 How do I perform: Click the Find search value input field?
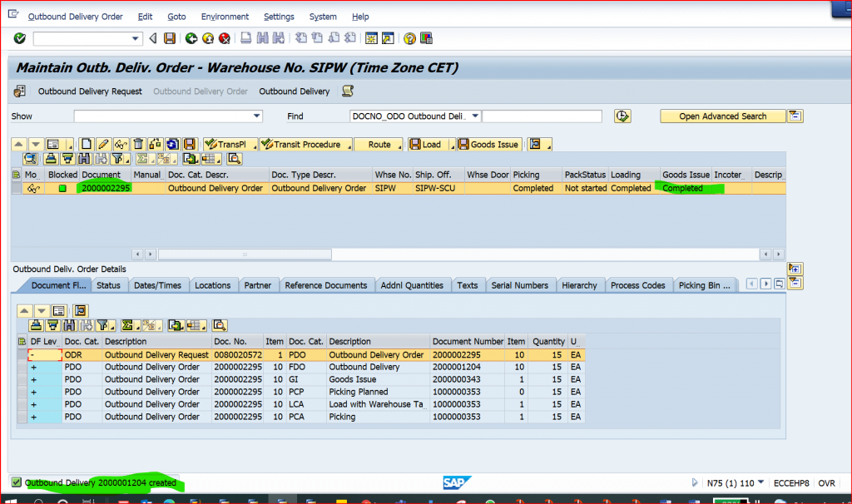click(542, 116)
